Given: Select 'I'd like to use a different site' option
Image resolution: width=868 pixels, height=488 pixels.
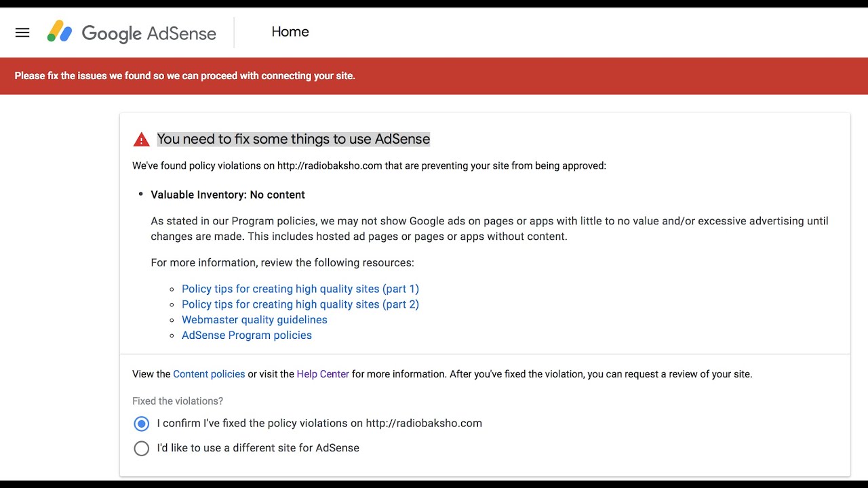Looking at the screenshot, I should pyautogui.click(x=141, y=448).
